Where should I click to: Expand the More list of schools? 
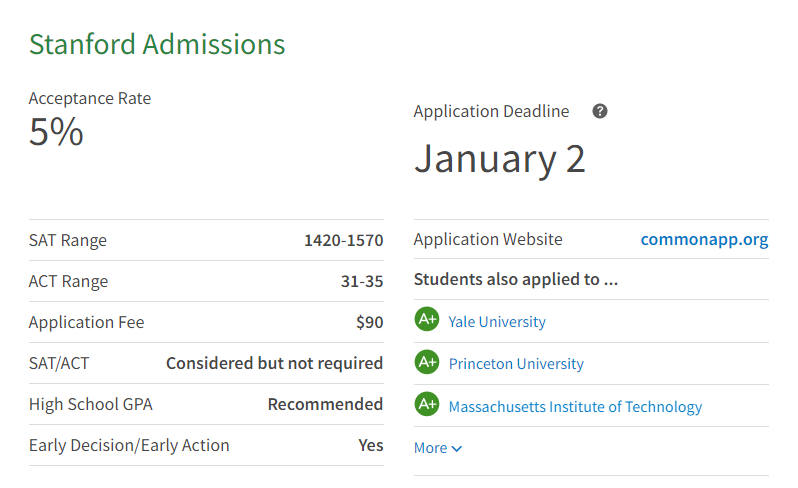pyautogui.click(x=438, y=448)
